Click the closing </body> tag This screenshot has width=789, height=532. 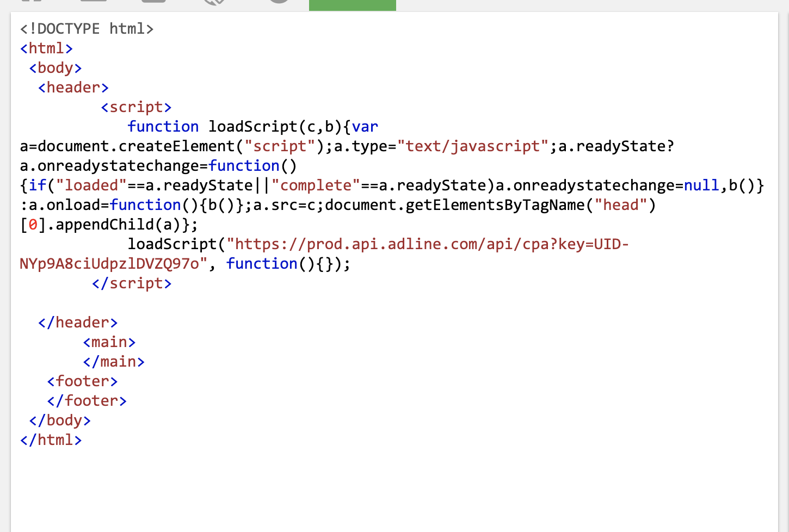click(60, 420)
